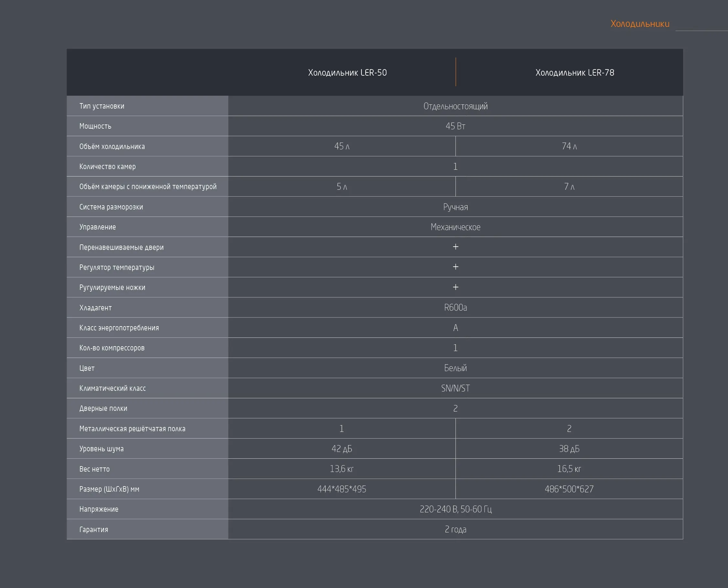Click the plus mark for Перенавешиваемые двери
This screenshot has width=728, height=588.
(x=455, y=247)
